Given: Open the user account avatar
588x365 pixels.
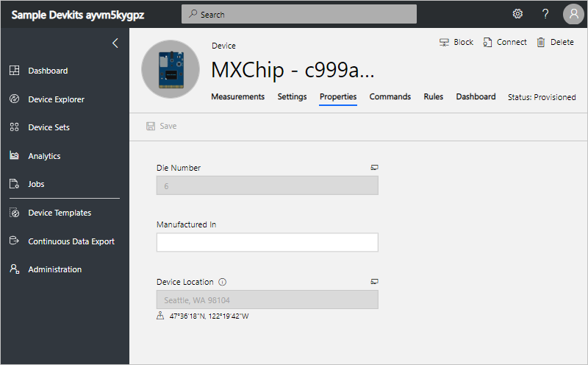Looking at the screenshot, I should (x=574, y=14).
